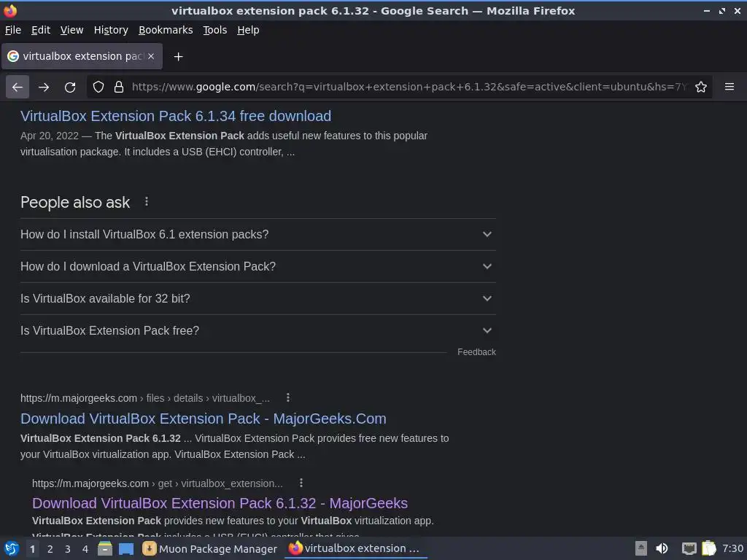This screenshot has height=560, width=747.
Task: Click the m.majorgeeks.com files details URL
Action: [145, 398]
